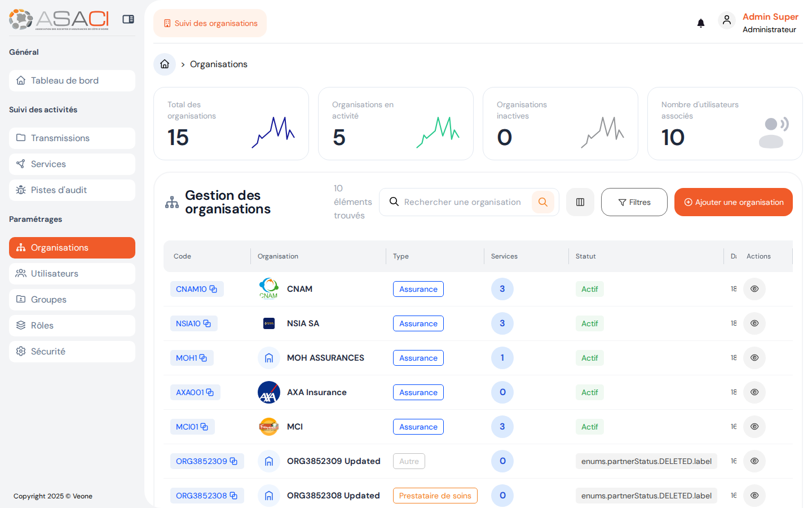Copy the ORG3852309 code
The width and height of the screenshot is (812, 508).
pyautogui.click(x=233, y=461)
